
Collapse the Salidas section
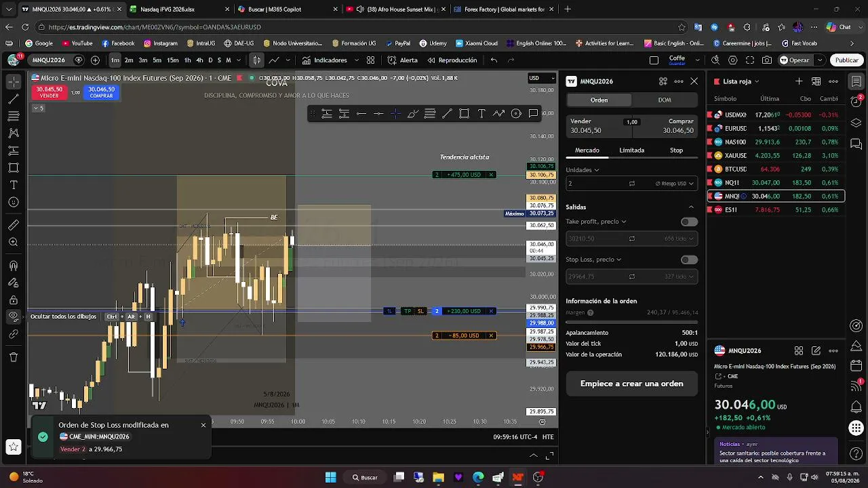pyautogui.click(x=691, y=207)
